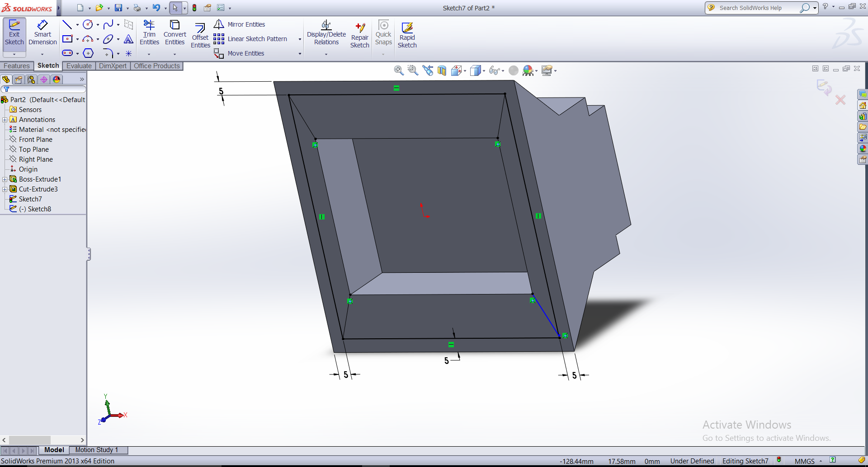Select the Smart Dimension tool

(42, 33)
